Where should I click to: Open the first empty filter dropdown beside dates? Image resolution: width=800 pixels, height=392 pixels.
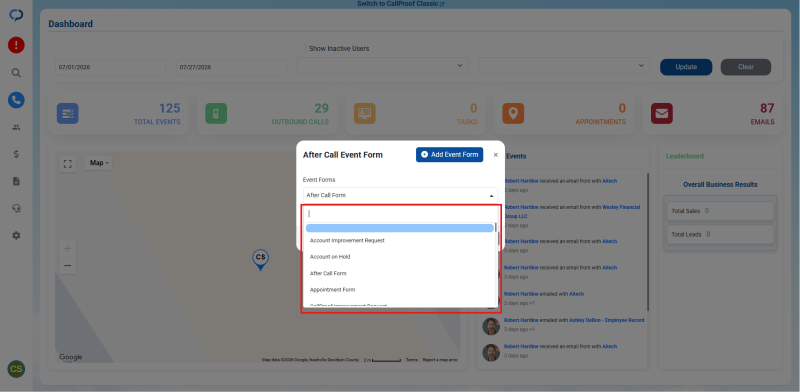(383, 65)
